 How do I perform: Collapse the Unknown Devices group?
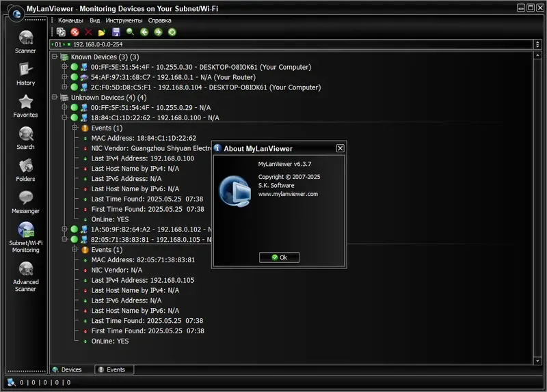coord(55,97)
